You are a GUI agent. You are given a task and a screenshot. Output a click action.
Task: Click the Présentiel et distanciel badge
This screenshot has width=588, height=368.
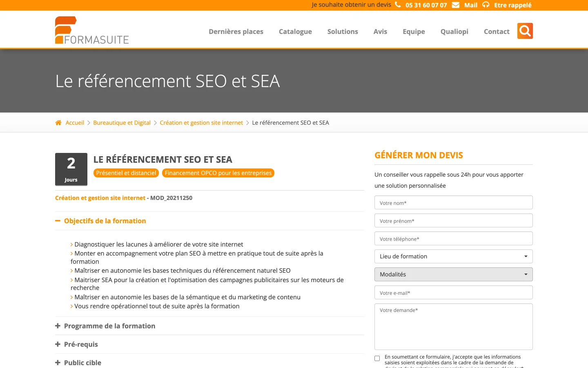click(126, 173)
